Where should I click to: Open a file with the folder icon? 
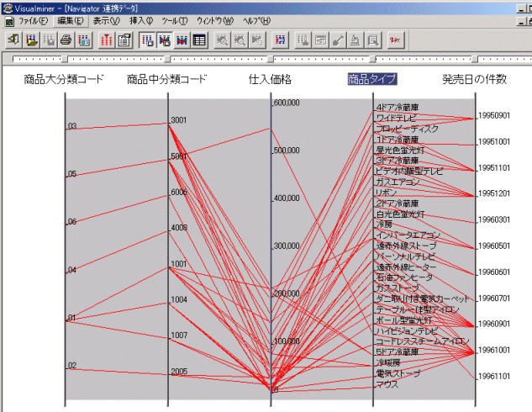32,40
